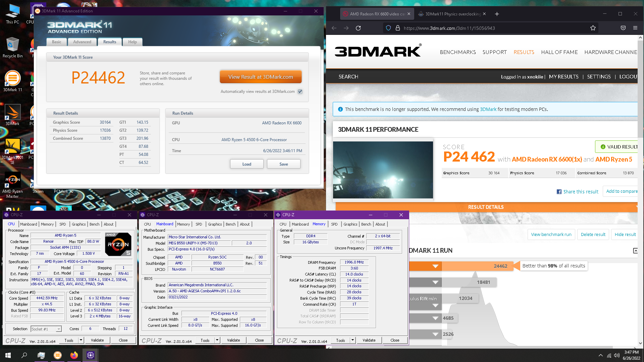Click the site padlock security icon
The width and height of the screenshot is (644, 362).
tap(398, 28)
